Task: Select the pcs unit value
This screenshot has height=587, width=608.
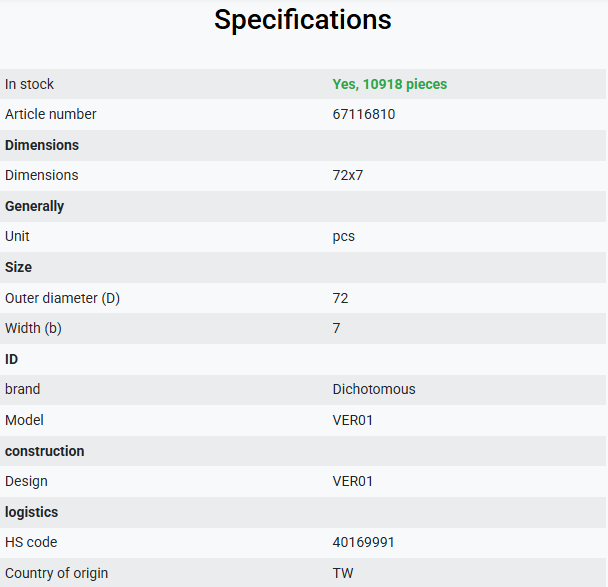Action: [x=344, y=237]
